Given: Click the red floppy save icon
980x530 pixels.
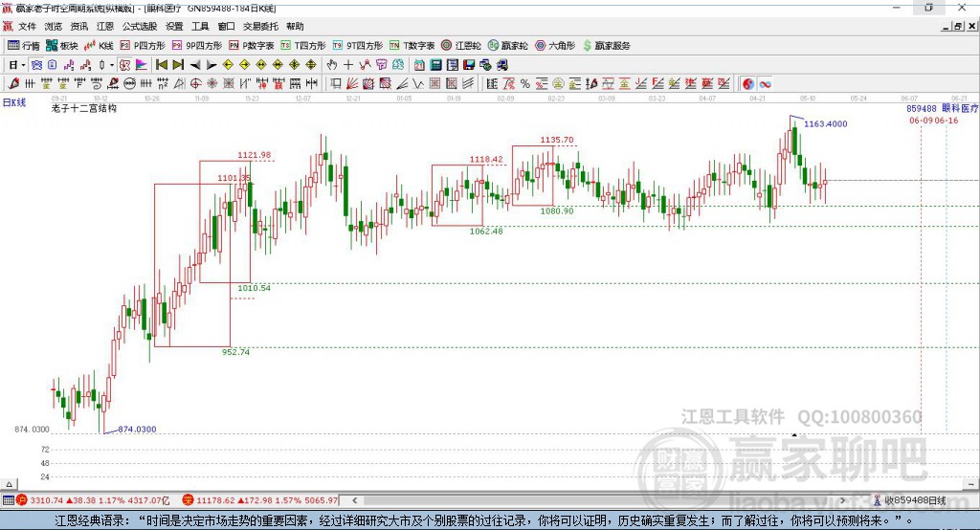Looking at the screenshot, I should [x=469, y=65].
